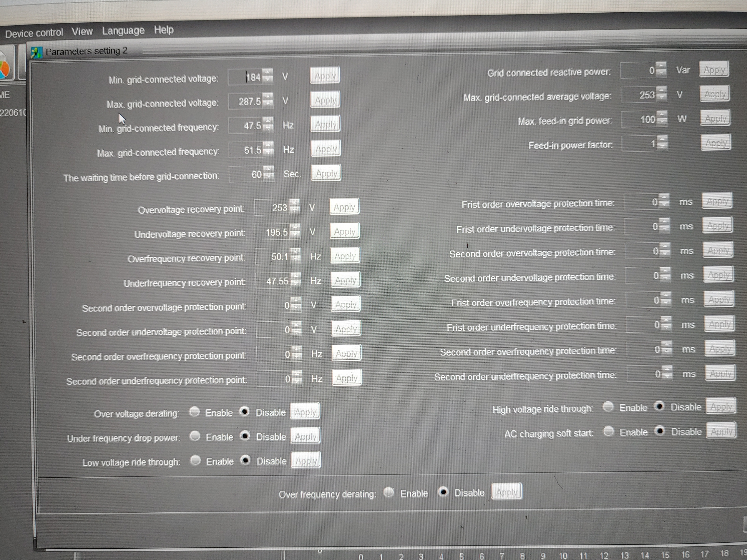Click the colorful pie chart toolbar icon
Screen dimensions: 747x560
[5, 69]
